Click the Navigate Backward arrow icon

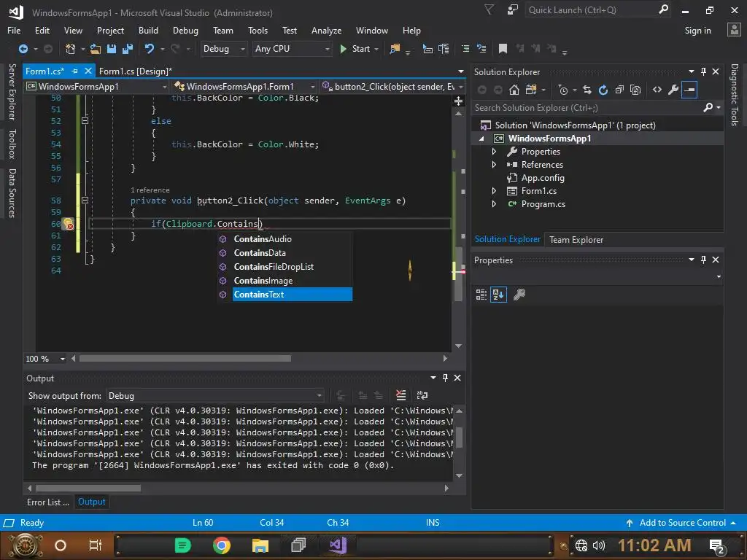[23, 49]
